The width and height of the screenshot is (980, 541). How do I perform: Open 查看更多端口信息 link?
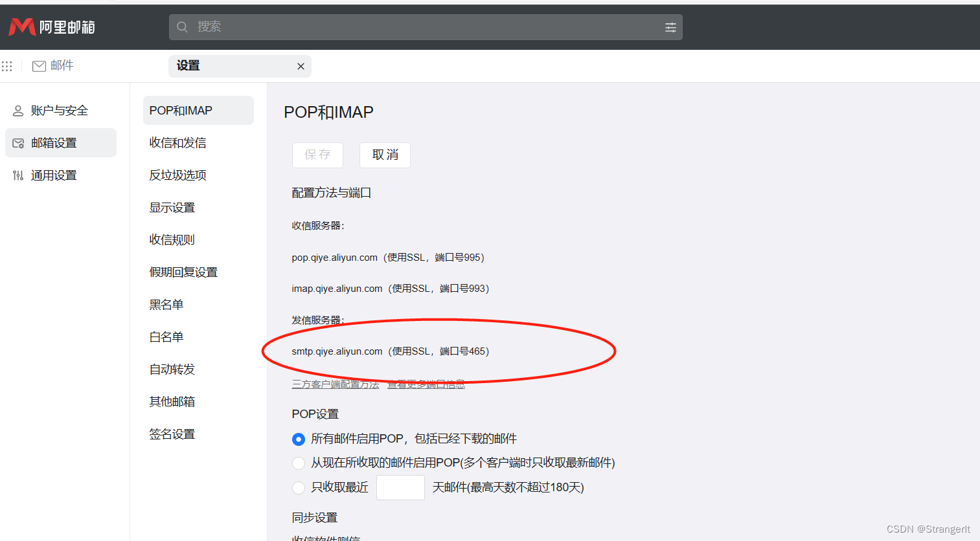coord(426,384)
